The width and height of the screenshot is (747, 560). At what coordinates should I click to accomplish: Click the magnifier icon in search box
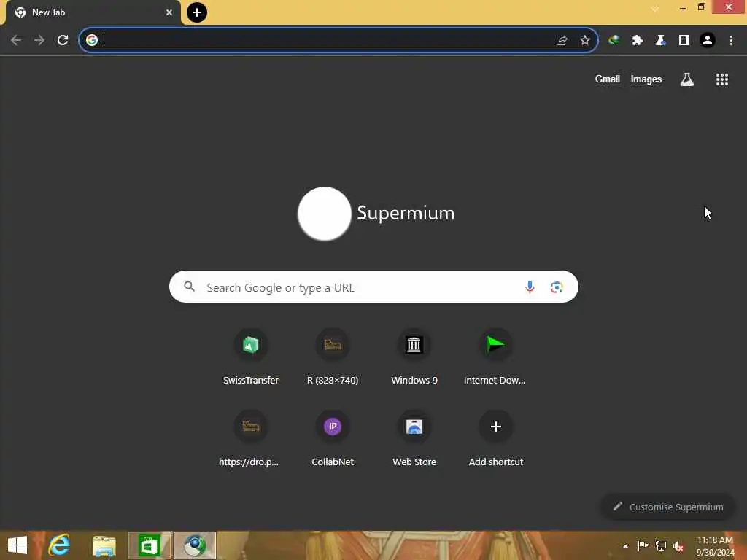point(189,287)
